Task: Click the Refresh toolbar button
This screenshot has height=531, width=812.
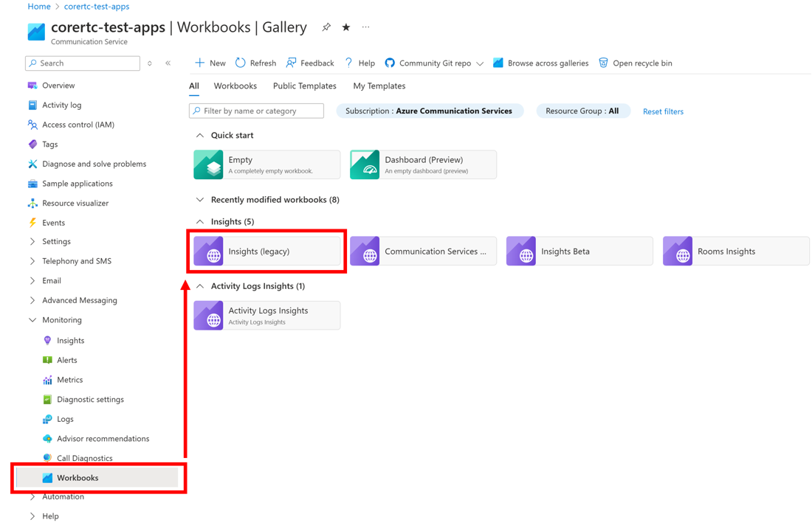Action: [256, 63]
